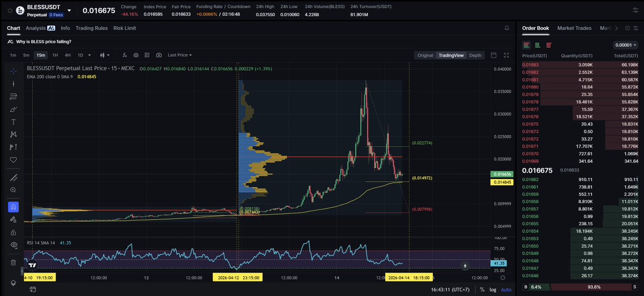Toggle hide all drawings eye icon

coord(13,245)
